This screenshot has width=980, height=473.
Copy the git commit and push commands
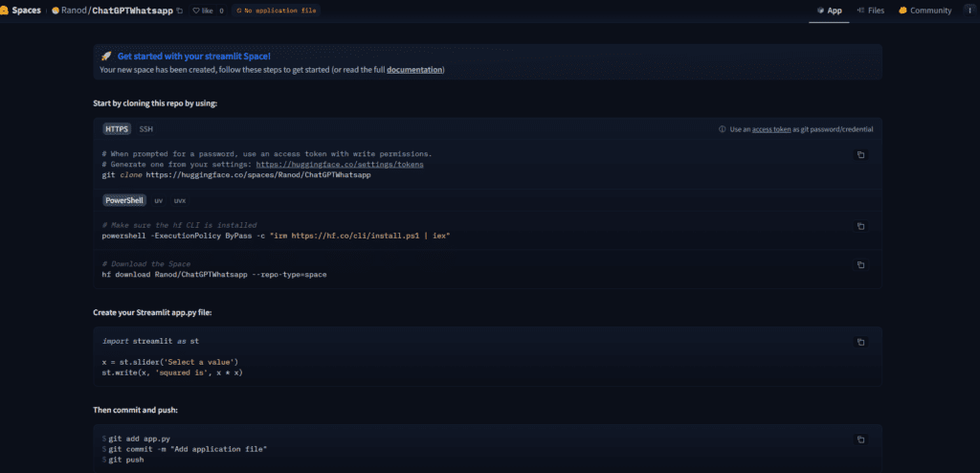pos(860,439)
